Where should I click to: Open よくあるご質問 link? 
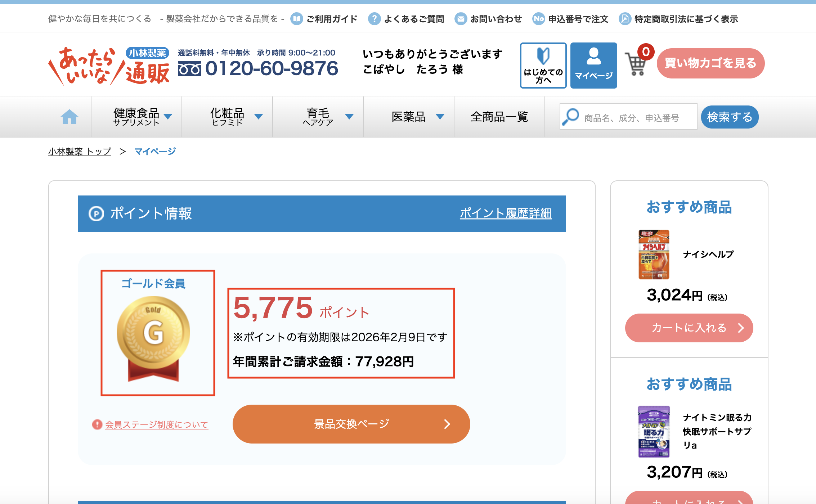pyautogui.click(x=414, y=19)
